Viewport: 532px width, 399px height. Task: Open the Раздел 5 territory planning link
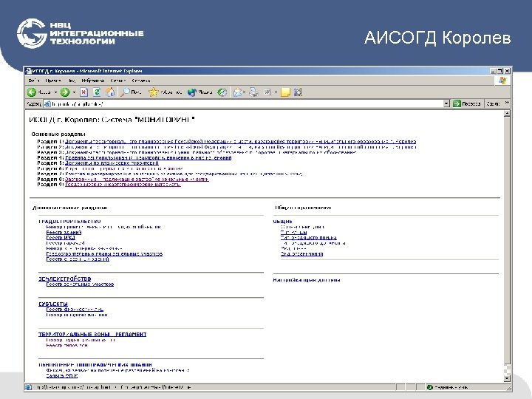[112, 163]
